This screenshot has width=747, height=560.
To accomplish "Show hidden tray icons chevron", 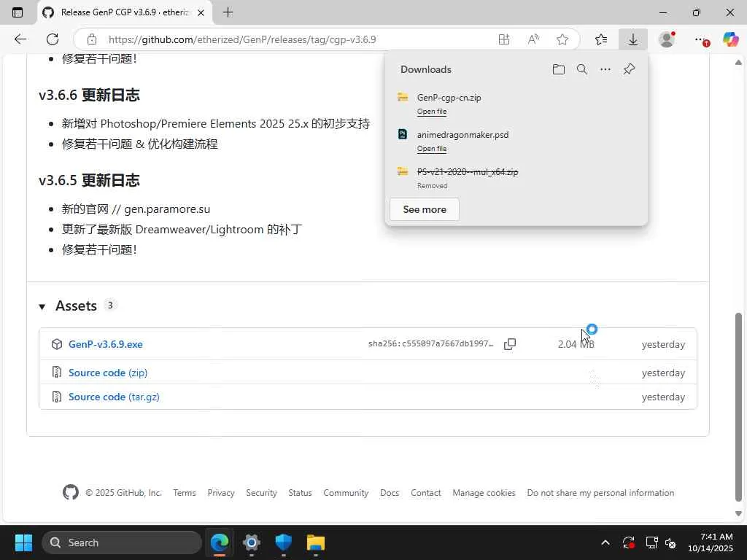I will pos(605,542).
